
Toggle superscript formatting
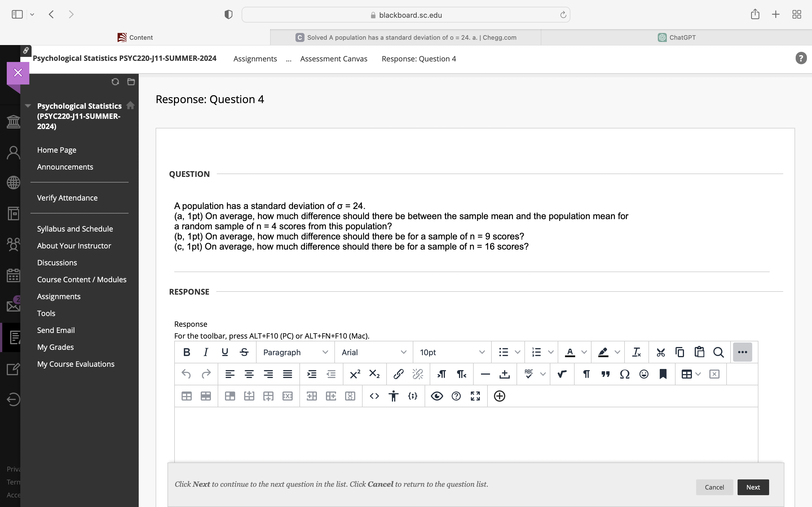point(355,374)
